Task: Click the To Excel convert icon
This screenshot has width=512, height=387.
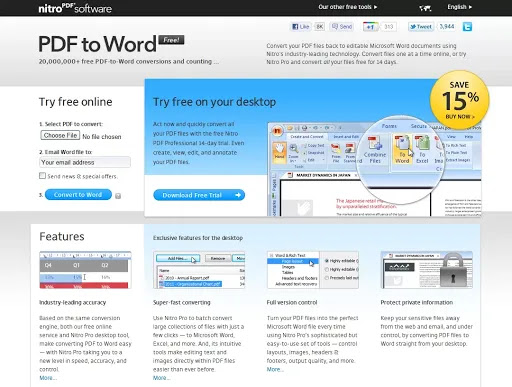Action: point(422,149)
